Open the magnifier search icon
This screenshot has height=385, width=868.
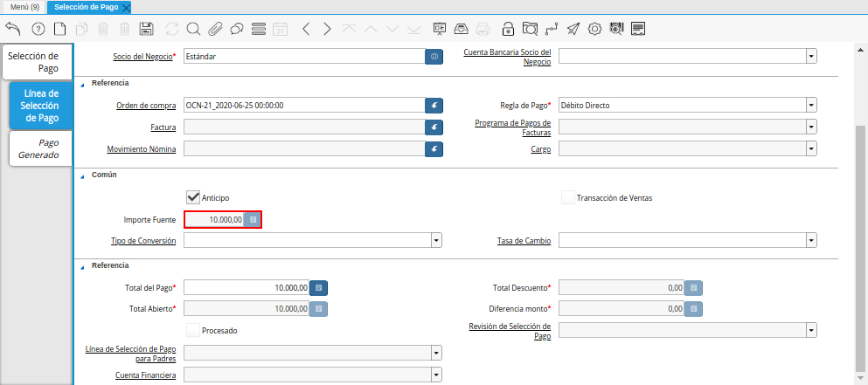click(x=193, y=29)
